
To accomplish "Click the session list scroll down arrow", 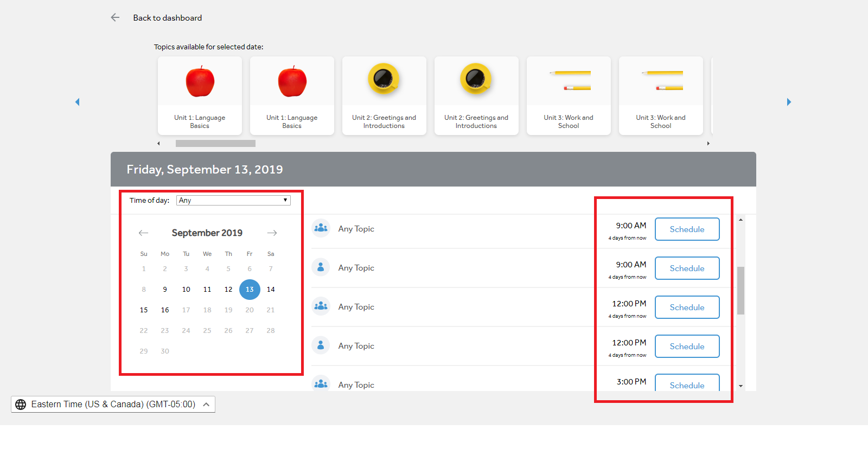I will (741, 386).
